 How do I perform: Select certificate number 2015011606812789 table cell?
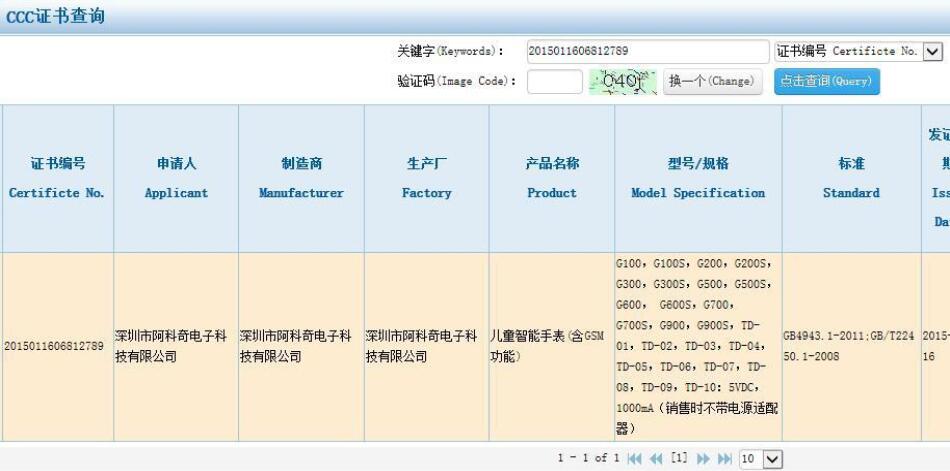tap(57, 346)
